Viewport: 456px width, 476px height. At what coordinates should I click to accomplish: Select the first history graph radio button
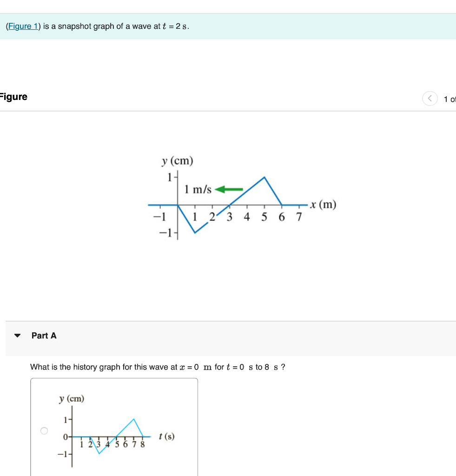(x=44, y=431)
